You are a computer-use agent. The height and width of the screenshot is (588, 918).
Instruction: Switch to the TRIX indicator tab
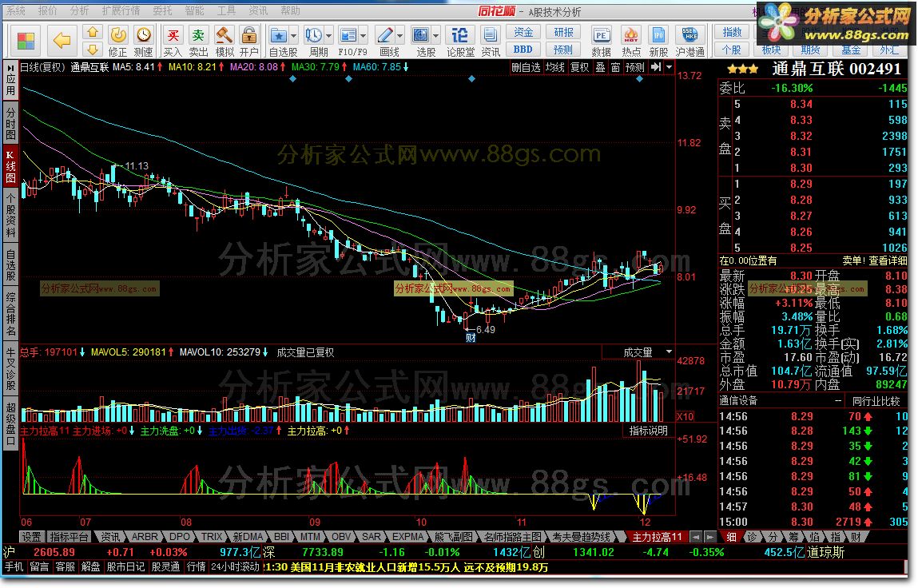pyautogui.click(x=212, y=536)
